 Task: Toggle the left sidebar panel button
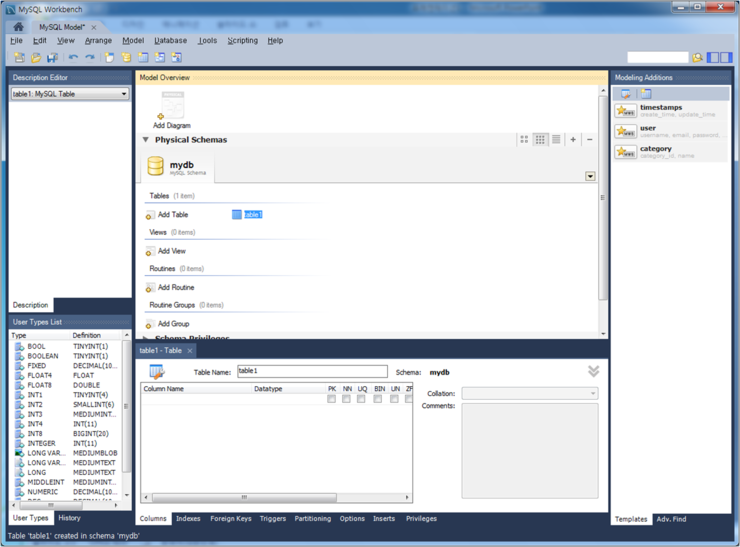click(x=713, y=58)
